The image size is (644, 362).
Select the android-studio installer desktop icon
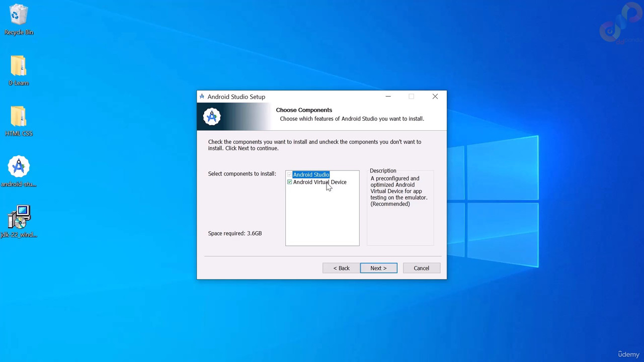(19, 171)
